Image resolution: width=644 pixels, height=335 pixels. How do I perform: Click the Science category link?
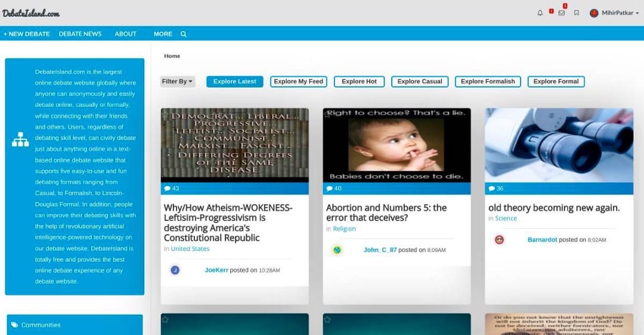[506, 218]
